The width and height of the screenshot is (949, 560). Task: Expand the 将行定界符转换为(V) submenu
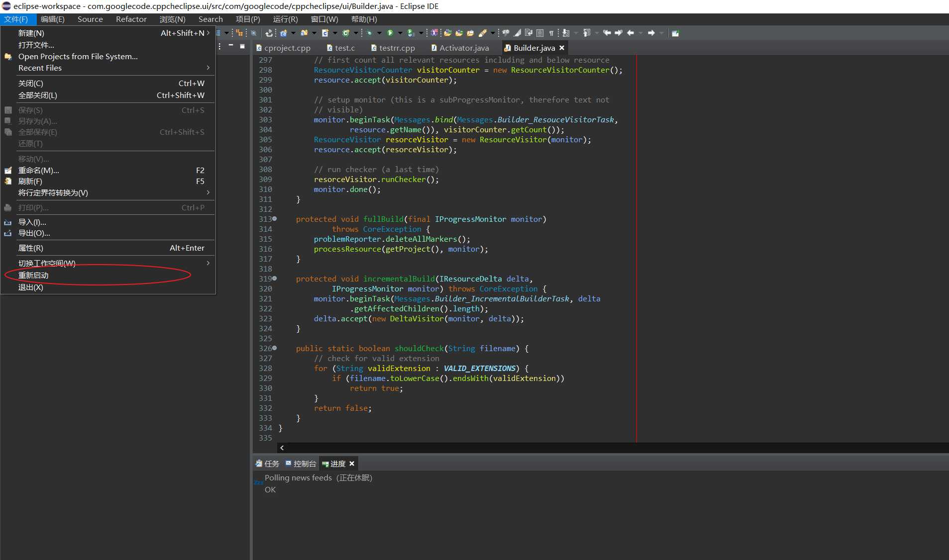[108, 192]
